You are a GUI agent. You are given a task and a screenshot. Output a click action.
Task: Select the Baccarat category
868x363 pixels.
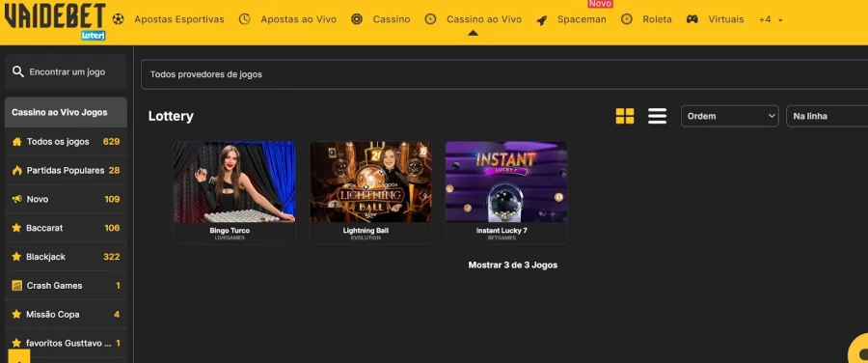click(66, 228)
